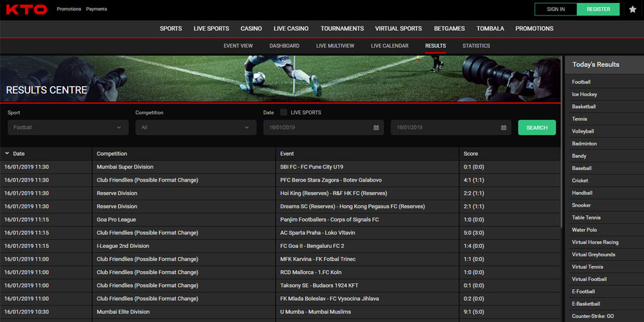This screenshot has height=322, width=644.
Task: Open the Payments link
Action: click(x=97, y=9)
